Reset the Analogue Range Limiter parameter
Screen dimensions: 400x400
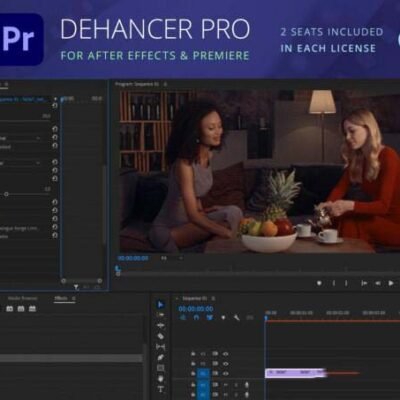[55, 227]
